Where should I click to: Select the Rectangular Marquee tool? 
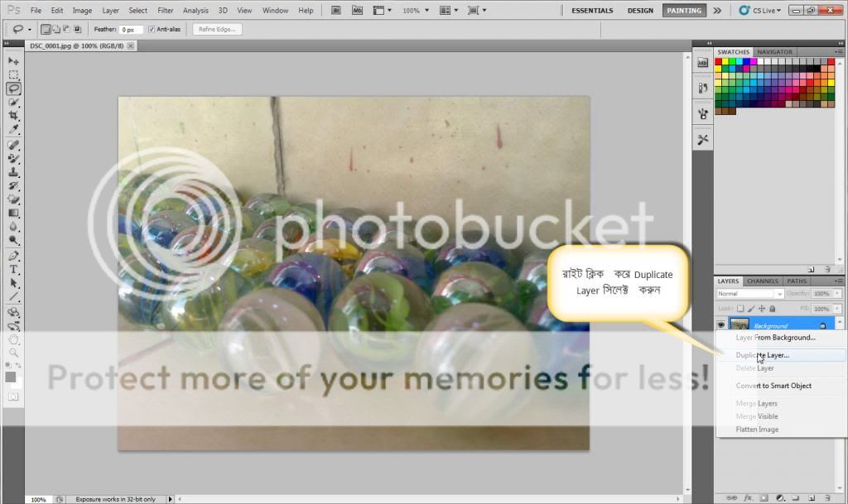click(x=13, y=74)
